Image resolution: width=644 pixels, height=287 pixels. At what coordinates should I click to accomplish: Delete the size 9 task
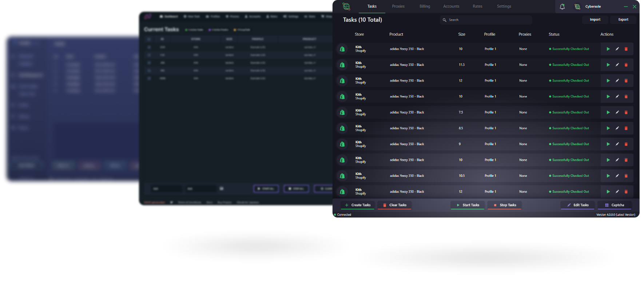(626, 144)
